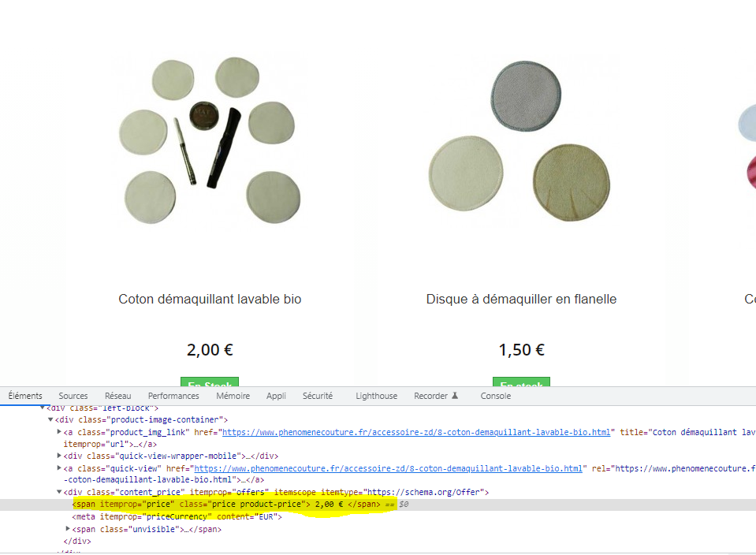Expand the product_img_link anchor element
This screenshot has width=756, height=555.
(58, 431)
